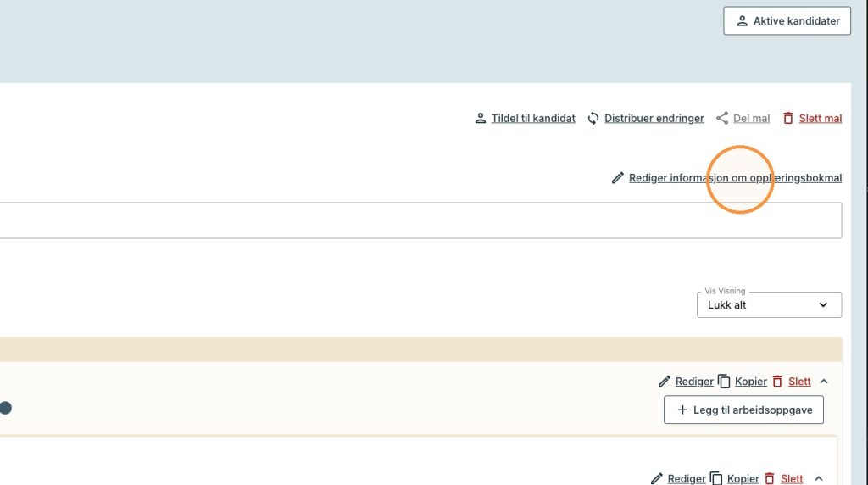
Task: Click the trash icon beside the second Slett link
Action: click(770, 478)
